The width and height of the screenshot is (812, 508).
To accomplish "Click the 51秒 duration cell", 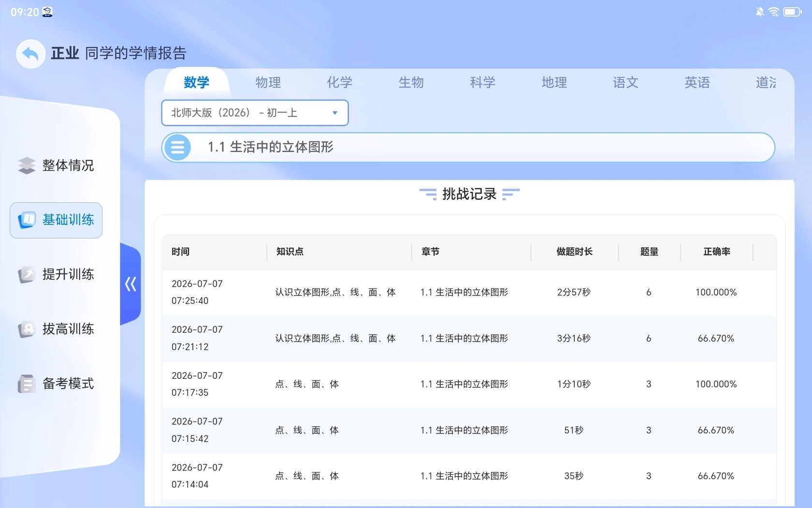I will [x=574, y=430].
